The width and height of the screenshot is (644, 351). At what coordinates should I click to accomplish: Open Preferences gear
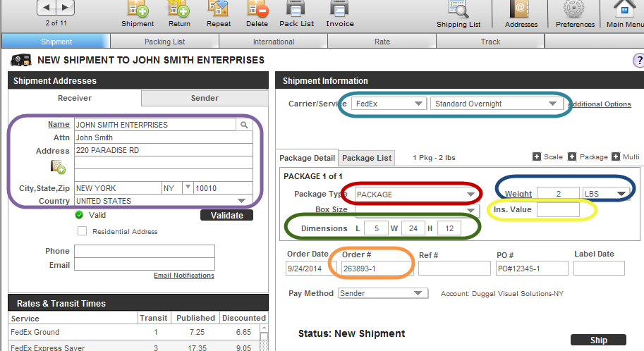[x=575, y=14]
